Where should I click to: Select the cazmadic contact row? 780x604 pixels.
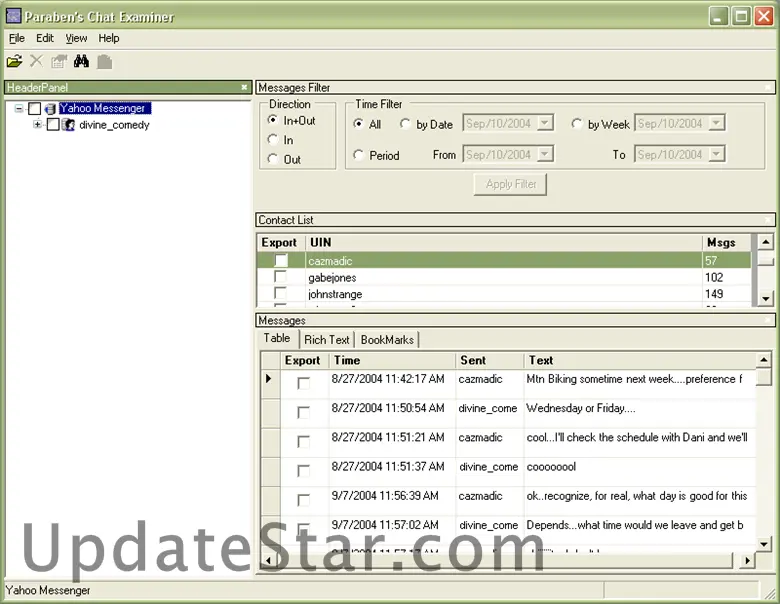(x=504, y=260)
